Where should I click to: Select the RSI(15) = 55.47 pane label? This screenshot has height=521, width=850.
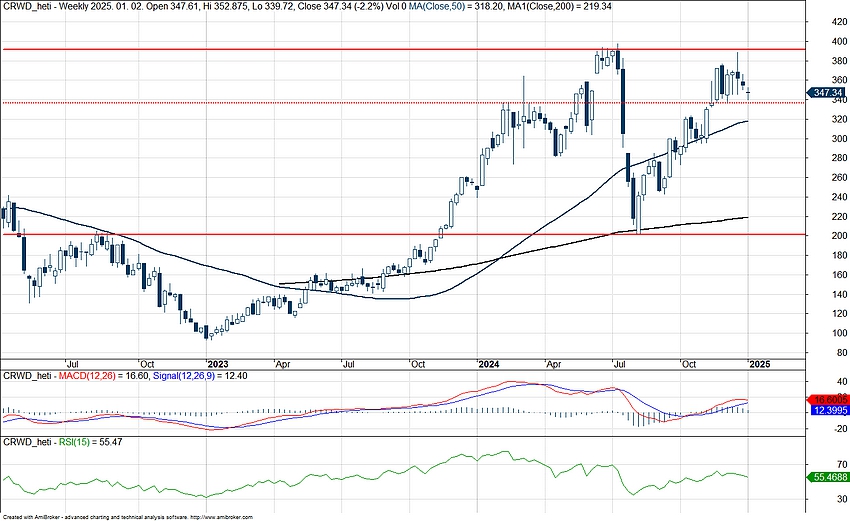[x=90, y=442]
